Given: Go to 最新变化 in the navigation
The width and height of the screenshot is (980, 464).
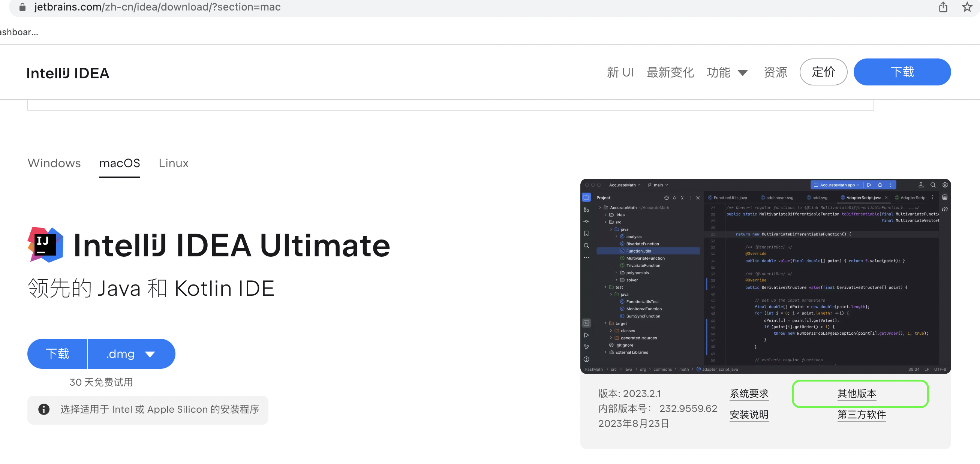Looking at the screenshot, I should [670, 72].
